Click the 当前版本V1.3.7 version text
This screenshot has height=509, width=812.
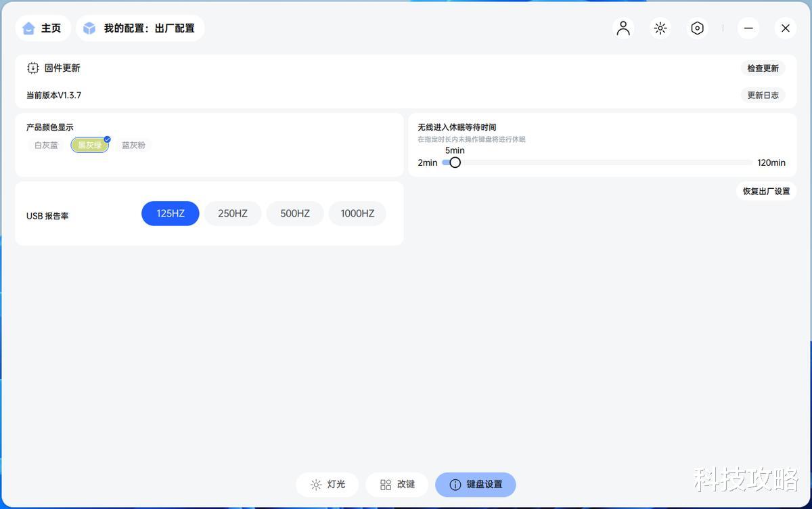tap(54, 95)
